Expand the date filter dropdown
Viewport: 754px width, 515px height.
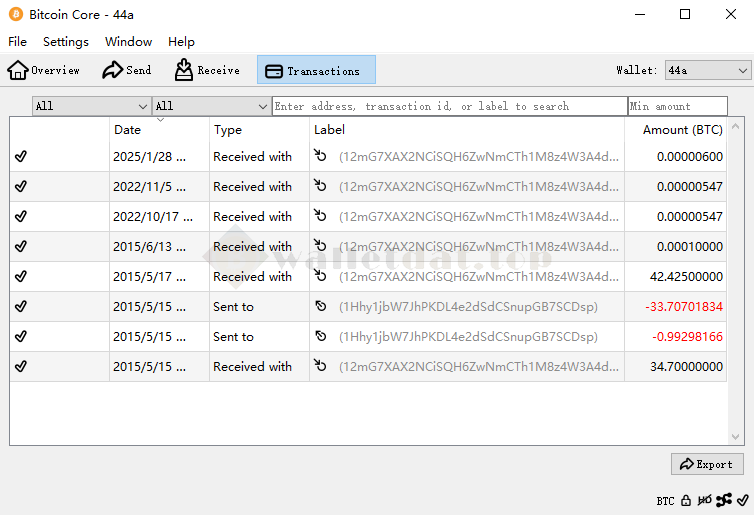91,106
